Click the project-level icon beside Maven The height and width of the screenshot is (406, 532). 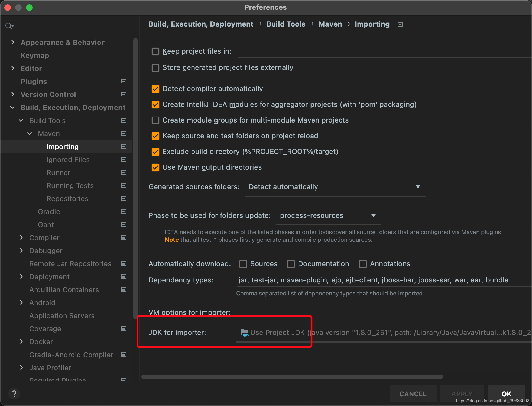124,133
